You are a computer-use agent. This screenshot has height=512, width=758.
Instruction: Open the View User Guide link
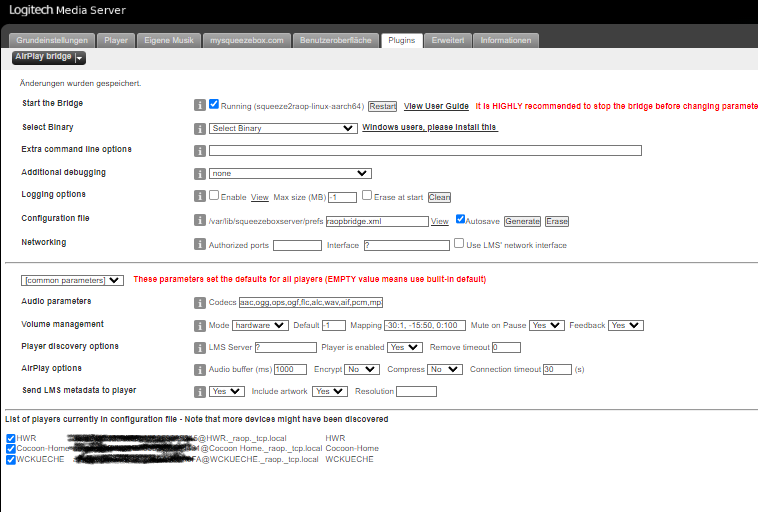(x=436, y=106)
